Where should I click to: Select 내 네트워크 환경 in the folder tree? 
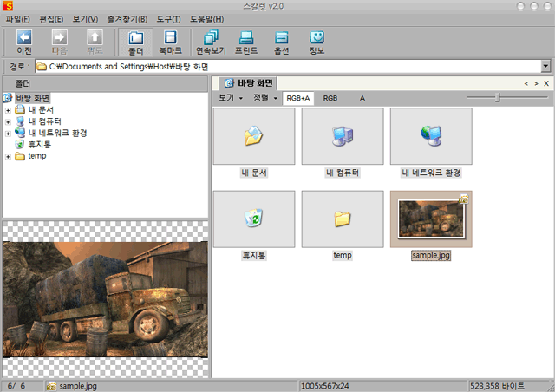pos(57,133)
